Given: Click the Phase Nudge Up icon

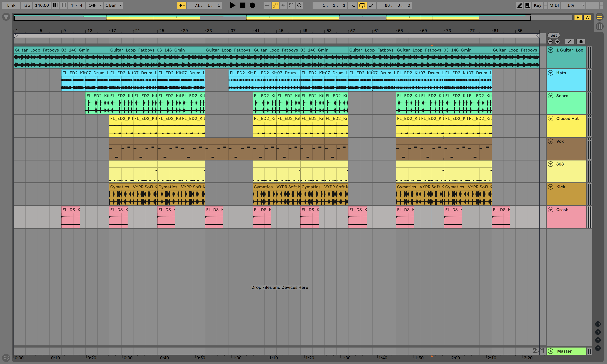Looking at the screenshot, I should point(63,5).
